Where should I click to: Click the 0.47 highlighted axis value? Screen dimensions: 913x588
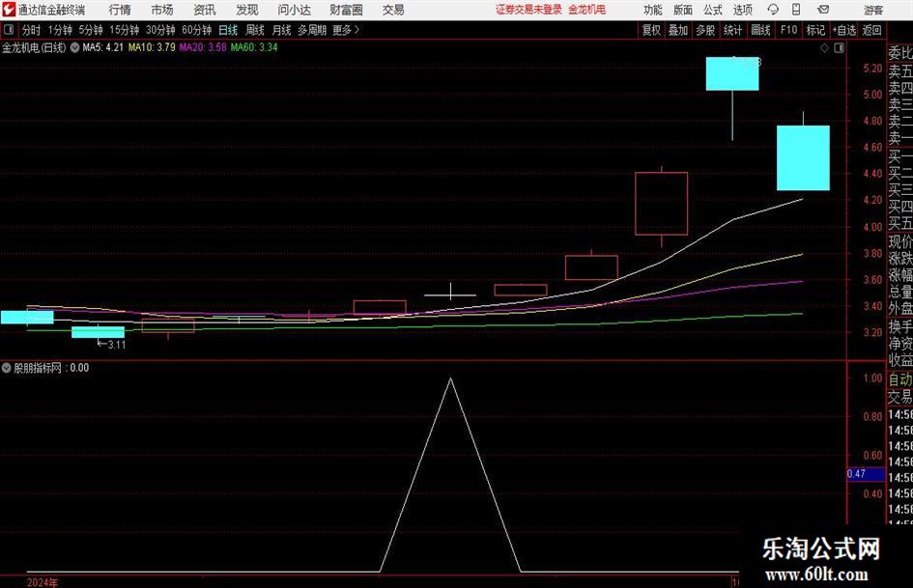tap(866, 474)
